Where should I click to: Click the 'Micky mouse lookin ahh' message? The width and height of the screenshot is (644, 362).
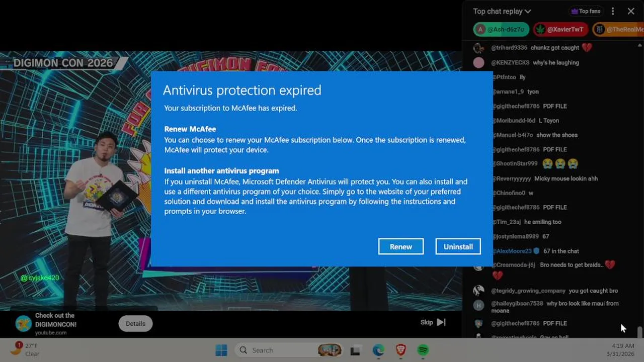click(566, 178)
